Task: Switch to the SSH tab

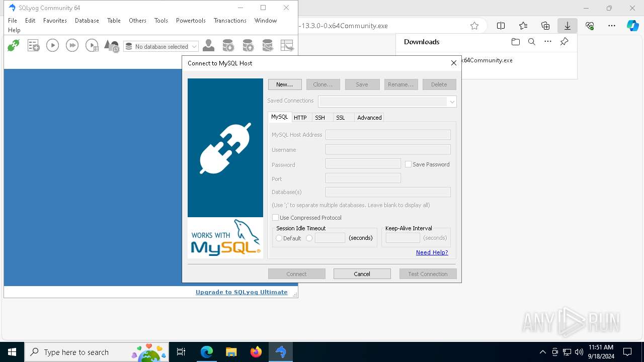Action: pos(320,118)
